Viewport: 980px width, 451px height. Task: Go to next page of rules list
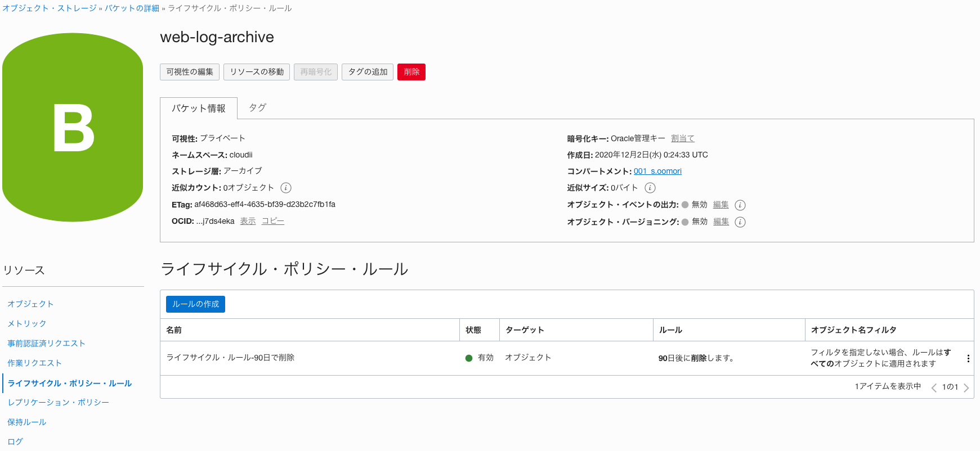point(966,387)
